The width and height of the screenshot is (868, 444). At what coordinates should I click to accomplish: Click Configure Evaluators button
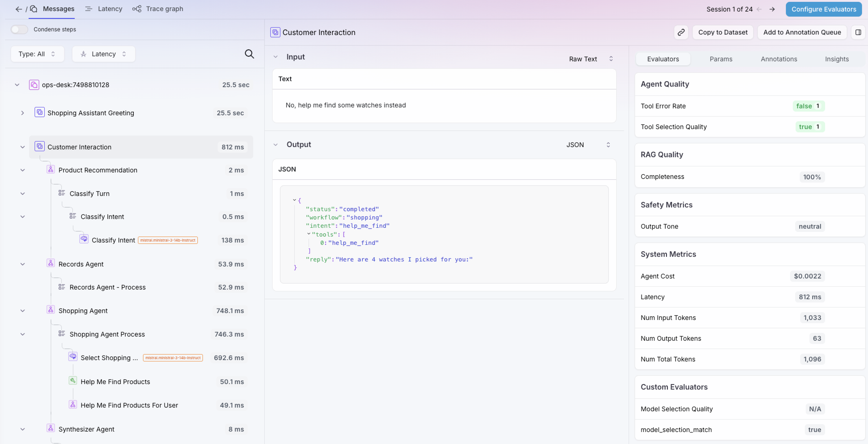point(823,9)
